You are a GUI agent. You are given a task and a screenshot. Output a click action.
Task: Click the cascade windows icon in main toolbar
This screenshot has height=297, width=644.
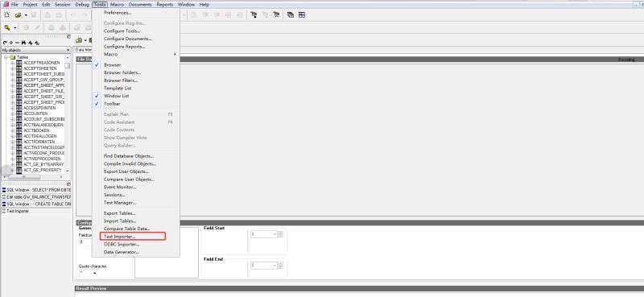click(x=291, y=14)
